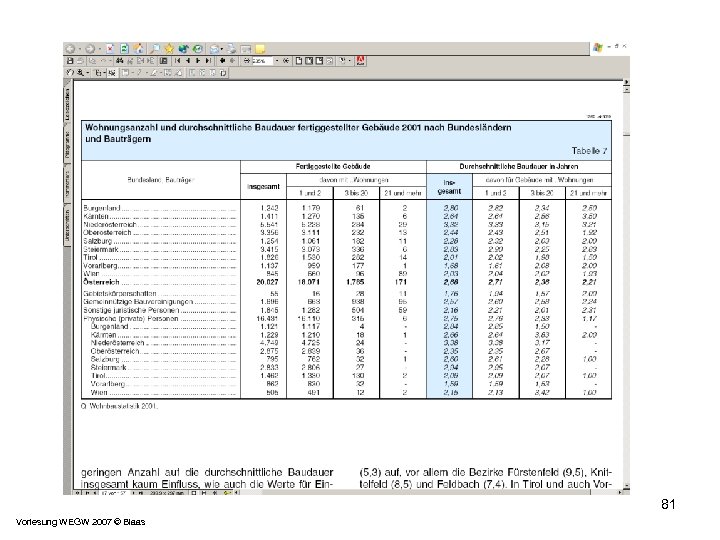The height and width of the screenshot is (540, 720).
Task: Click vertical scrollbar down arrow
Action: tap(626, 486)
